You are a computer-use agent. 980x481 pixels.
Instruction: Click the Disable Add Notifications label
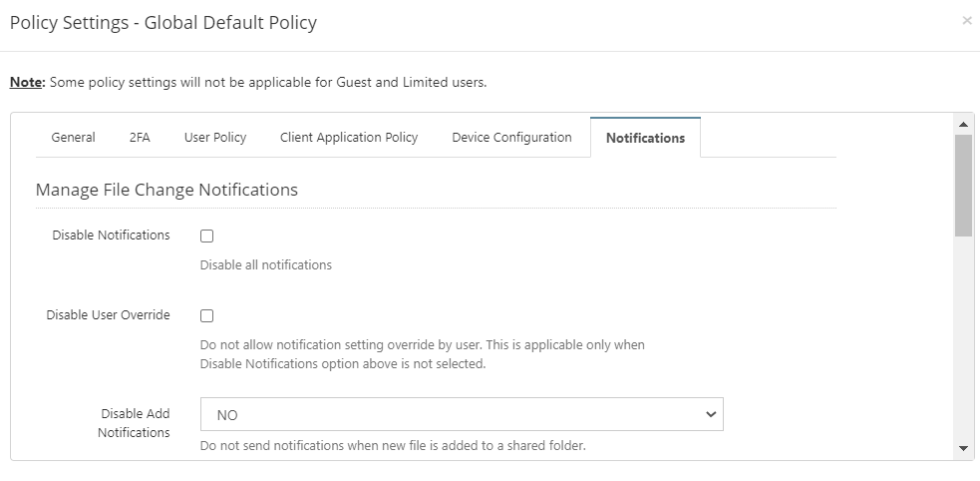tap(134, 423)
